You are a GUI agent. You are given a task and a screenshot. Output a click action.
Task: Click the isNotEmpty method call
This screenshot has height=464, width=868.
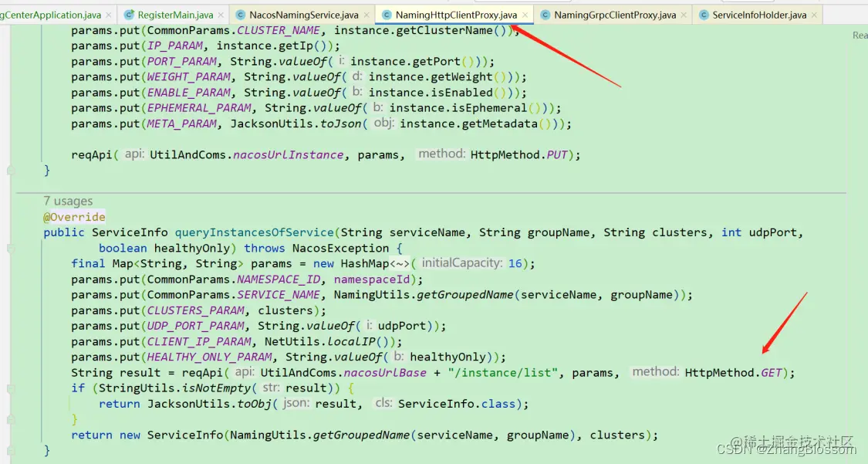(x=217, y=388)
